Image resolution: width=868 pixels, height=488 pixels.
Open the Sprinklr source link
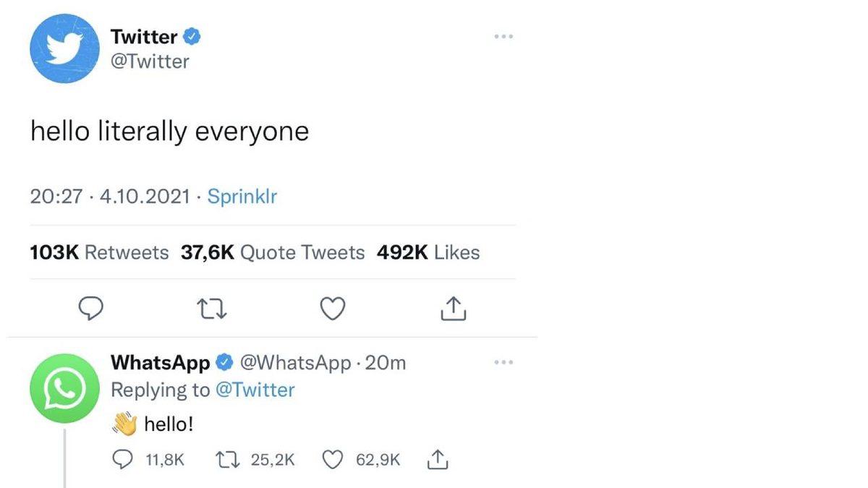(242, 196)
